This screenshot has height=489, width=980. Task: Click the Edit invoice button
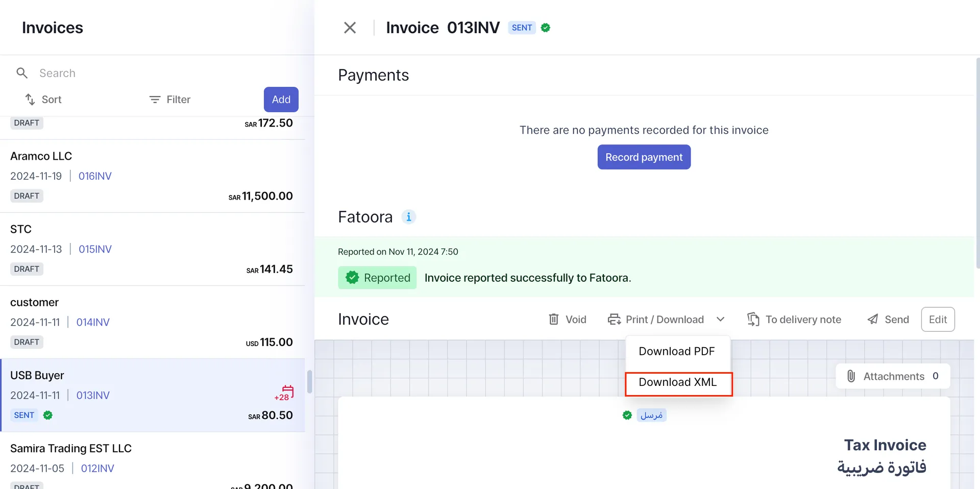937,320
